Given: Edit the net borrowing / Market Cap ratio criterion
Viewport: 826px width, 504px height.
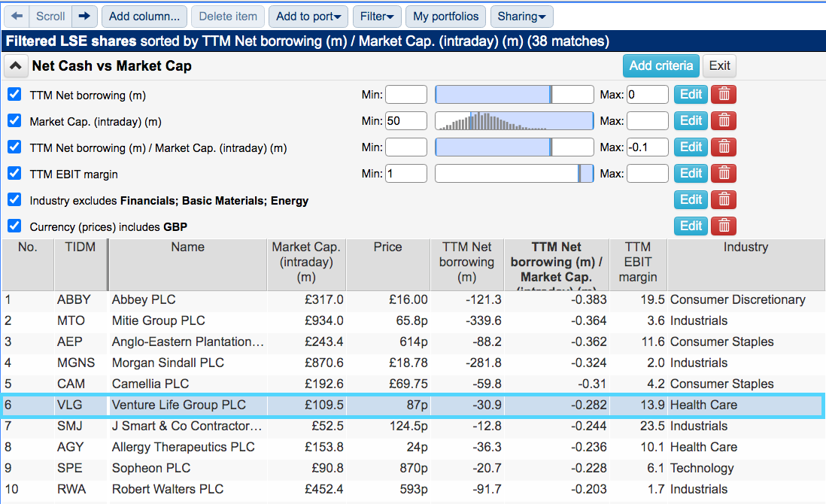Looking at the screenshot, I should coord(691,147).
